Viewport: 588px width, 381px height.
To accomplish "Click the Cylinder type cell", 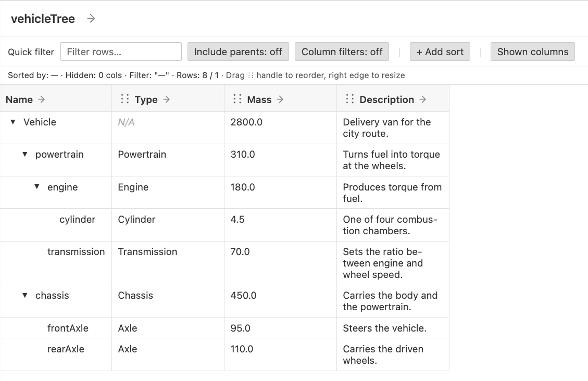I will tap(136, 220).
